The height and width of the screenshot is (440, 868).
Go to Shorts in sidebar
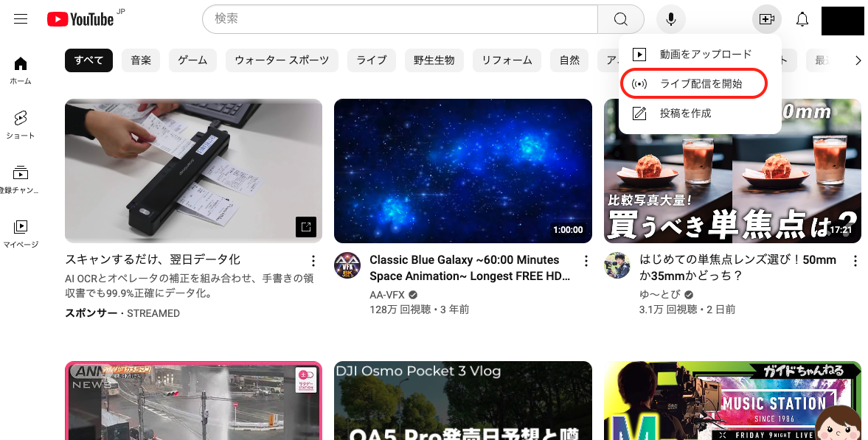[21, 124]
